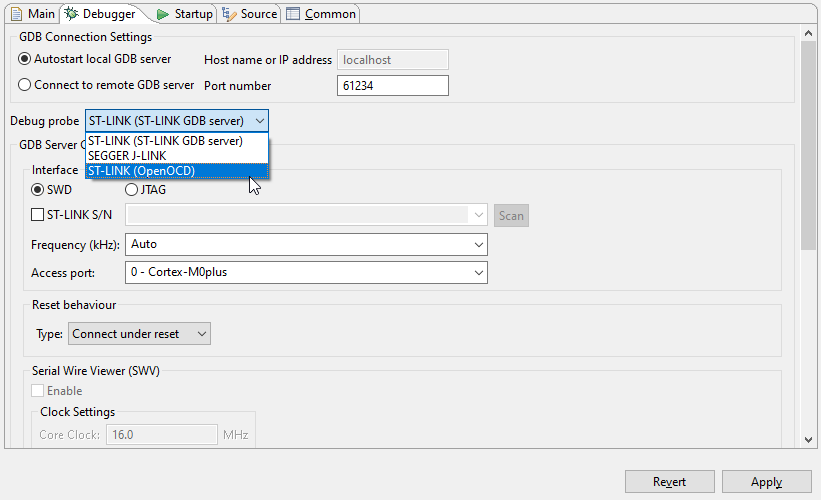Select the JTAG interface radio button

[x=131, y=190]
